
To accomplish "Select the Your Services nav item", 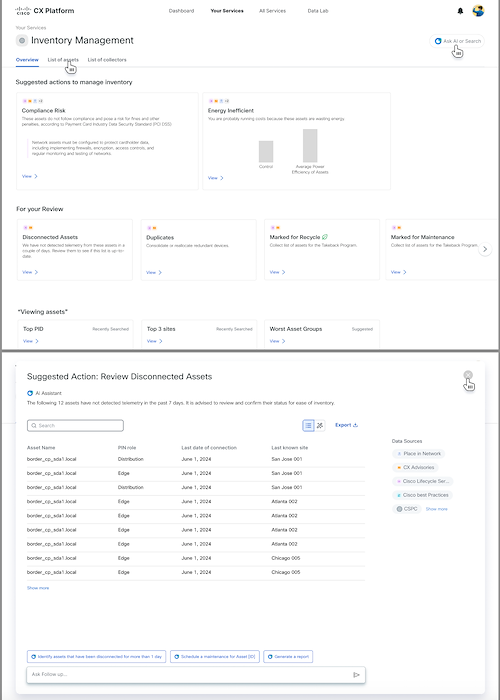I will pyautogui.click(x=227, y=11).
